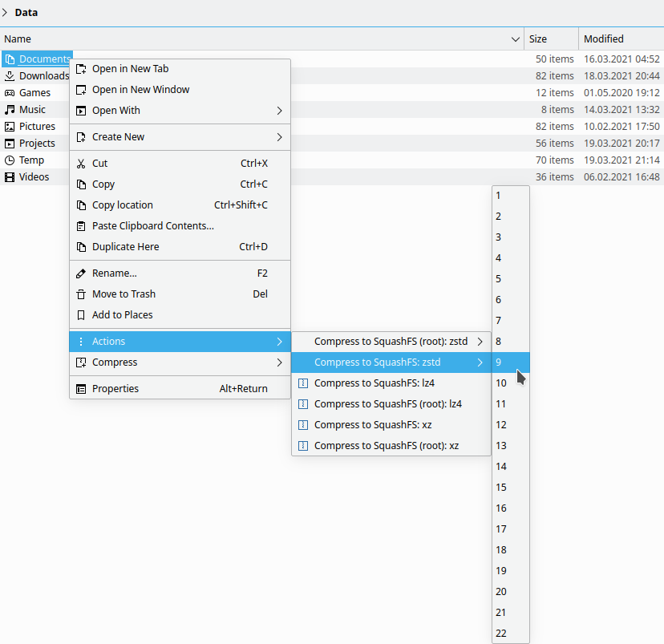Expand the Open With submenu arrow
This screenshot has width=664, height=644.
pyautogui.click(x=280, y=111)
